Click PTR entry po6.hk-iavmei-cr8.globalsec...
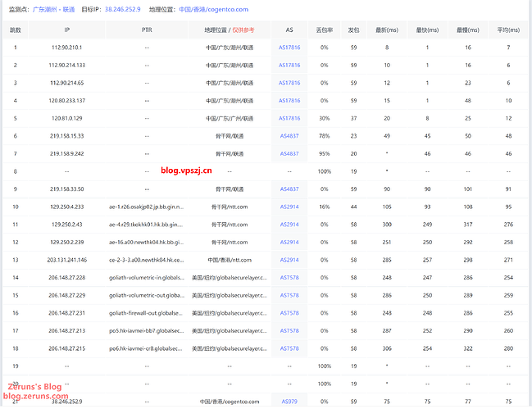532x409 pixels. tap(146, 348)
